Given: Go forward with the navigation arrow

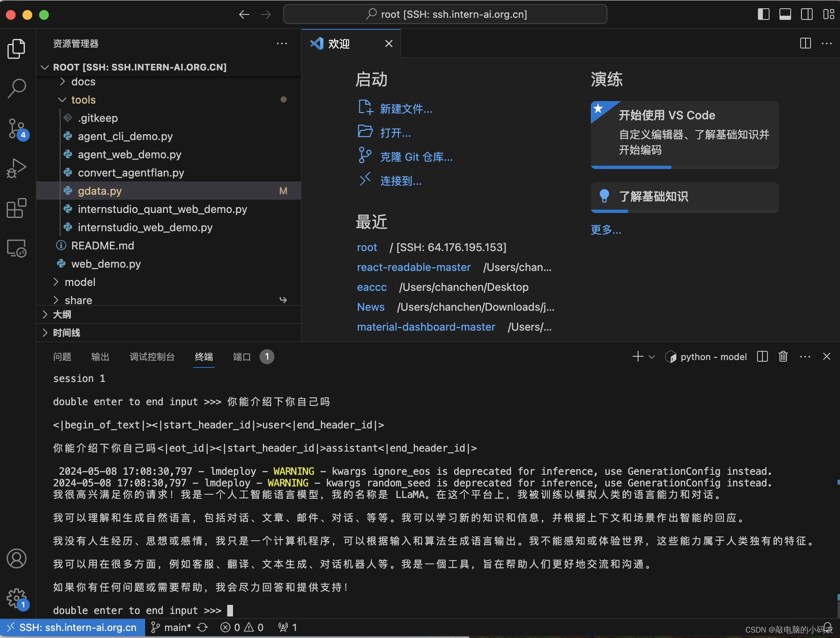Looking at the screenshot, I should coord(266,15).
